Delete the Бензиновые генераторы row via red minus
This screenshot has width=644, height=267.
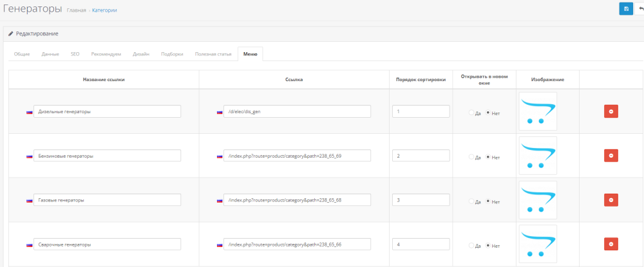[x=611, y=156]
